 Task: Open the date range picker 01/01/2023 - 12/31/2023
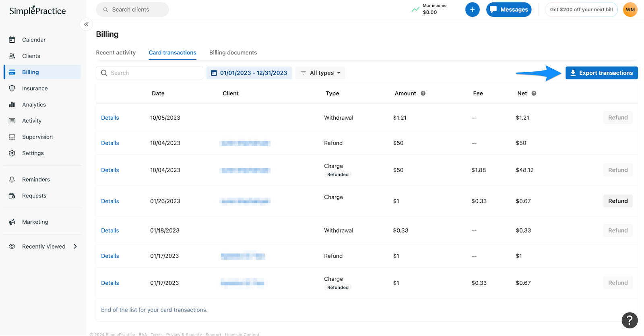coord(249,73)
